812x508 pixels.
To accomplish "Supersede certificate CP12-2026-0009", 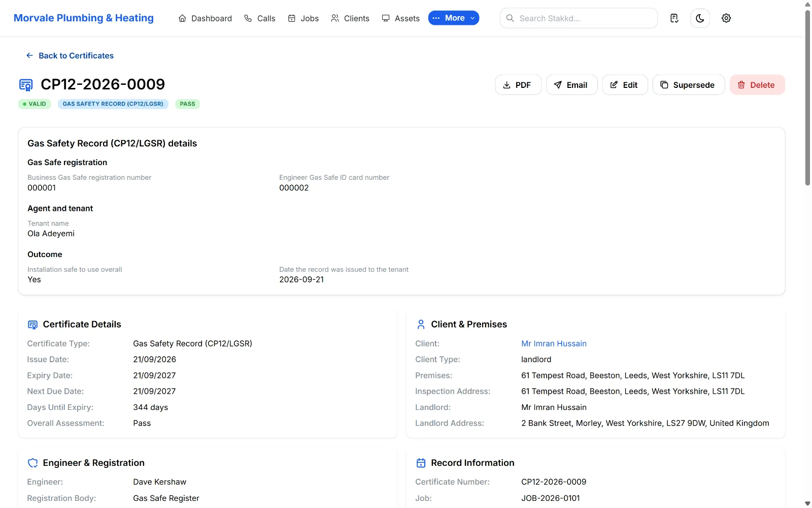I will tap(688, 85).
